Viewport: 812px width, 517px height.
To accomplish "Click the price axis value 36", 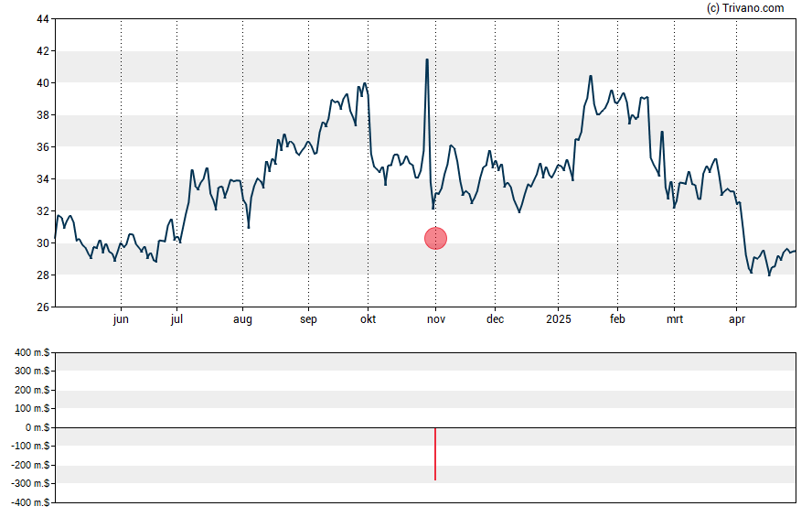I will [43, 147].
